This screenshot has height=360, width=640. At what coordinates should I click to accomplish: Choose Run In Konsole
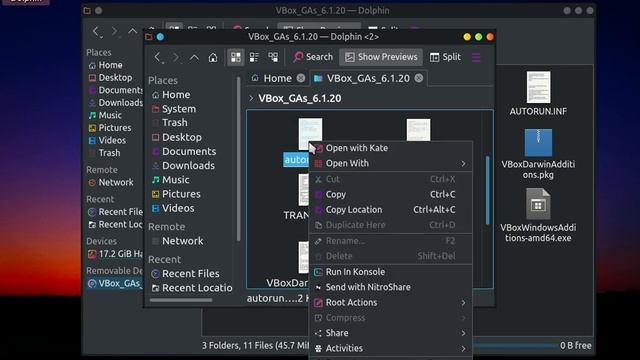(391, 272)
